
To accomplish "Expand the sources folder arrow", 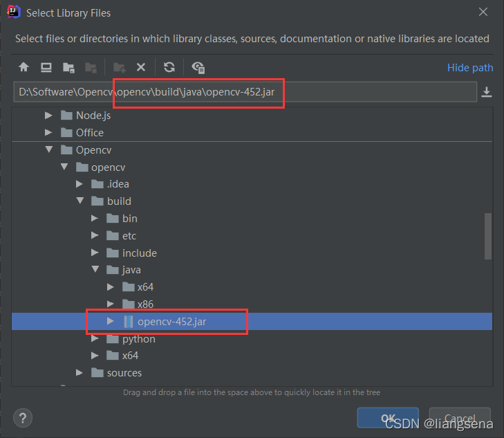I will [80, 373].
